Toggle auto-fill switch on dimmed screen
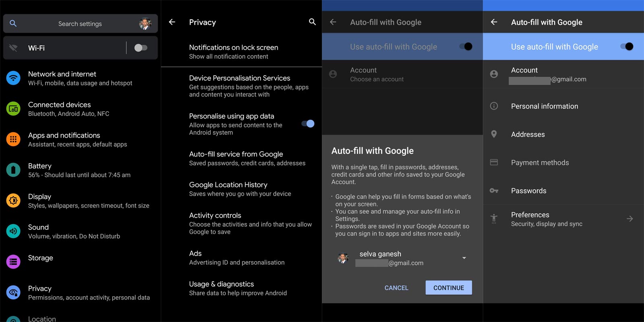Viewport: 644px width, 322px height. (x=466, y=47)
